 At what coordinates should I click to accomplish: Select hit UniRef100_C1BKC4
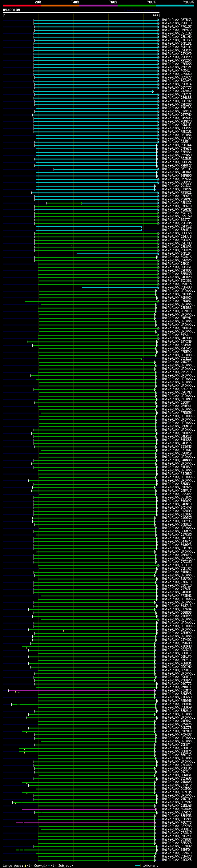(177, 328)
